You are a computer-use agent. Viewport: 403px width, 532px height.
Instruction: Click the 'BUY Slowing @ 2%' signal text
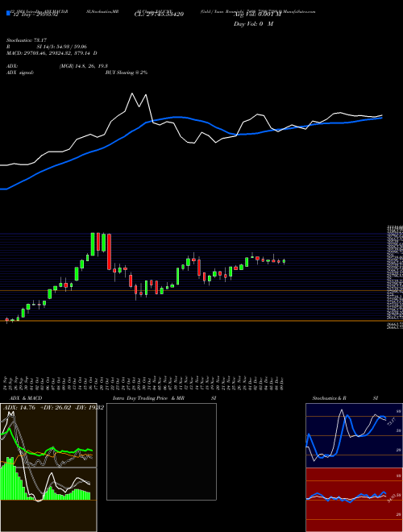point(127,73)
